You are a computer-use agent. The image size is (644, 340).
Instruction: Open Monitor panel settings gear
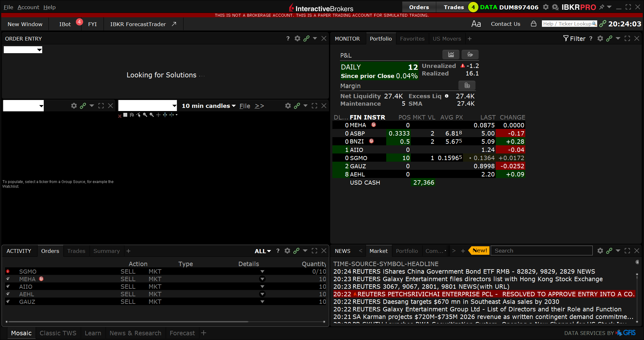600,38
